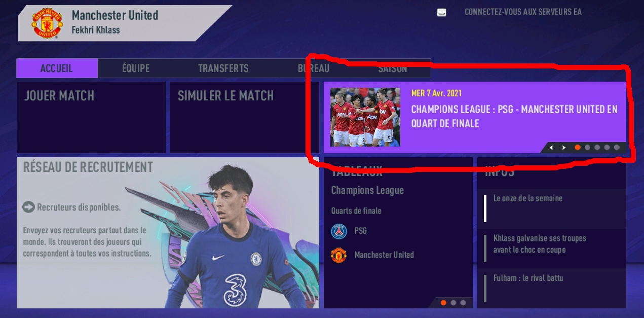Select the last news carousel dot

pos(617,148)
